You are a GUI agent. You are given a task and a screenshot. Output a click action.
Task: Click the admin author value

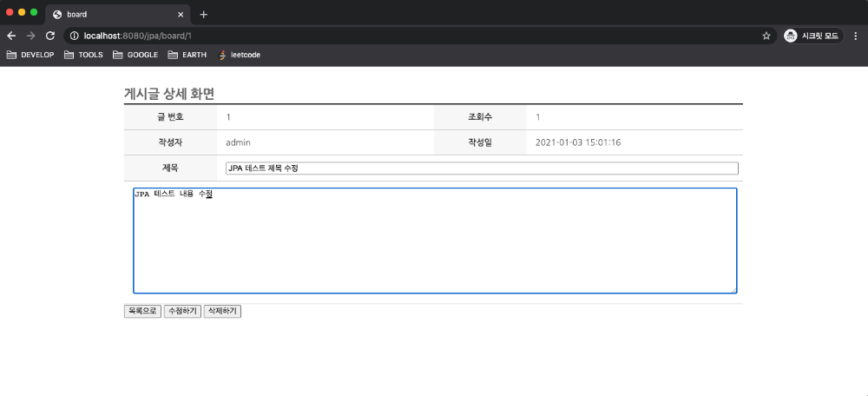pos(238,142)
